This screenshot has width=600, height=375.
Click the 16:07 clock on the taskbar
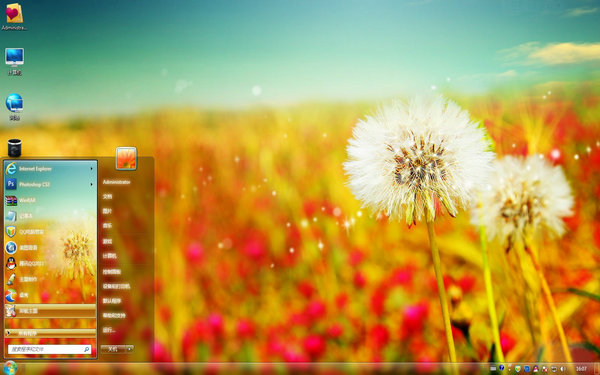(581, 369)
